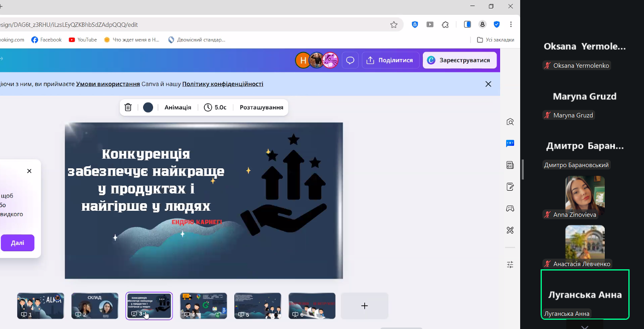Select slide 5 thumbnail
Image resolution: width=644 pixels, height=329 pixels.
click(x=258, y=306)
